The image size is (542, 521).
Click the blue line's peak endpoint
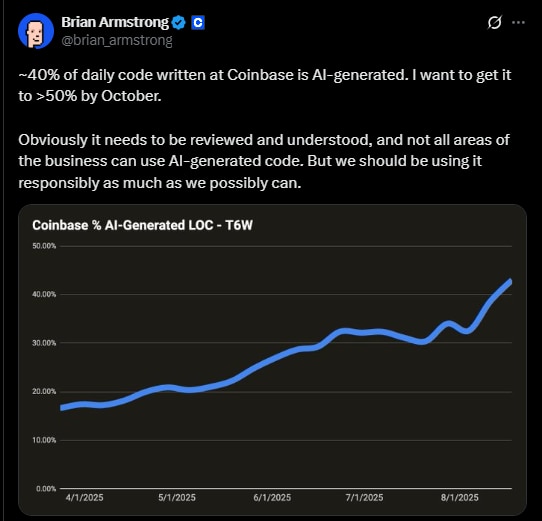510,282
